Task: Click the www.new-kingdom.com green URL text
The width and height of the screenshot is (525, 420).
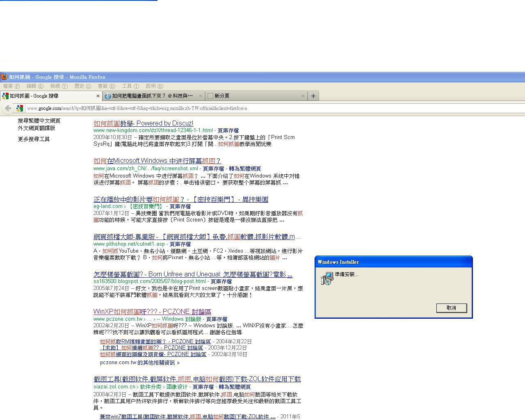Action: (153, 130)
